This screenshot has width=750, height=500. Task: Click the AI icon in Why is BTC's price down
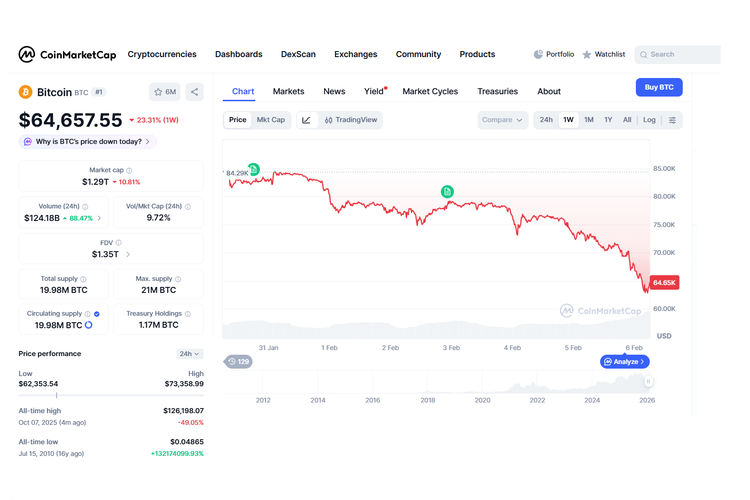[28, 142]
